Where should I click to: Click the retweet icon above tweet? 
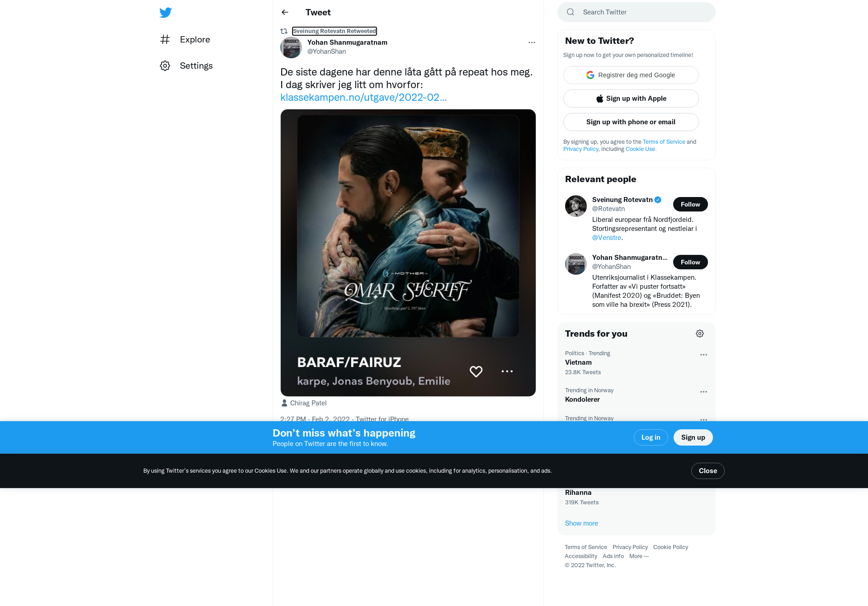pos(284,31)
